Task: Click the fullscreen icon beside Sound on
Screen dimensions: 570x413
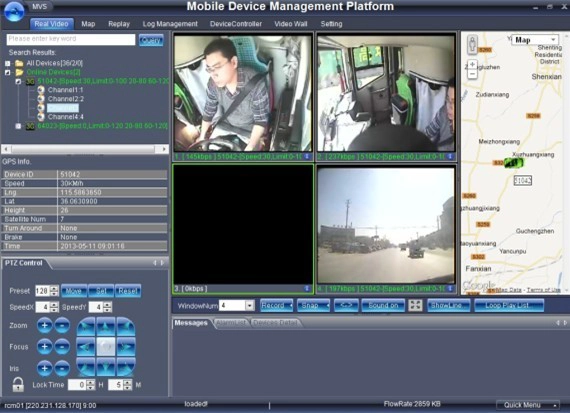Action: click(415, 305)
